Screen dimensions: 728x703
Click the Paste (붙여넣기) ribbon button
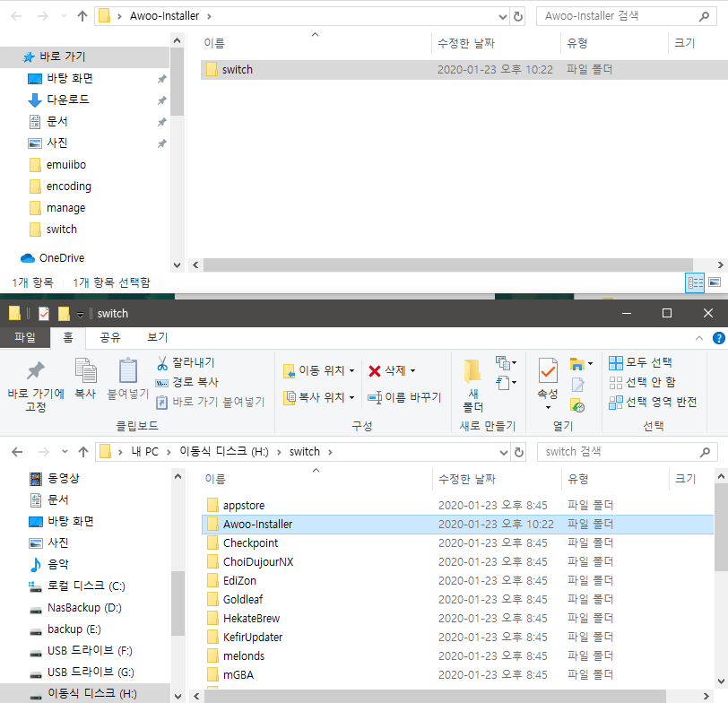pyautogui.click(x=127, y=378)
